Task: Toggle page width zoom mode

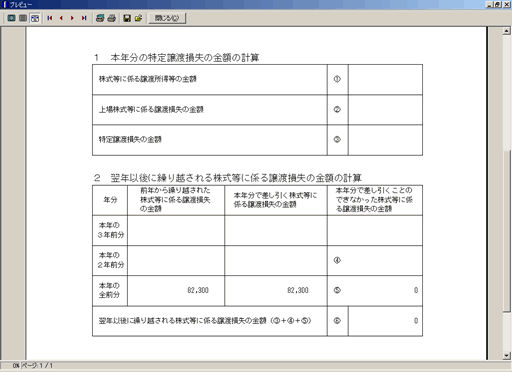Action: 35,18
